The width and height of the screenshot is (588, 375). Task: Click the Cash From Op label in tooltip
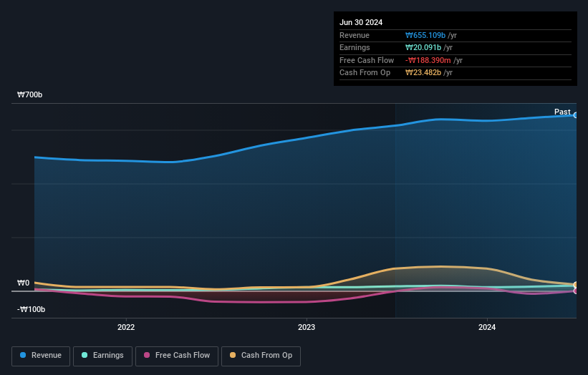tap(365, 73)
